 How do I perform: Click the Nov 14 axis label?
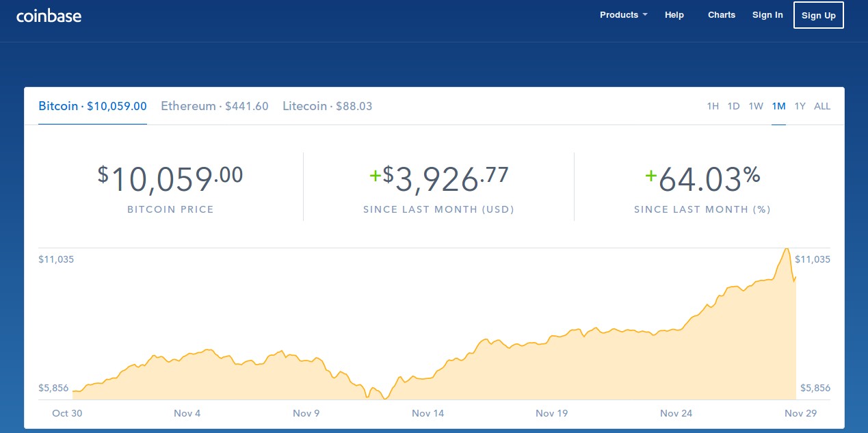click(x=428, y=413)
